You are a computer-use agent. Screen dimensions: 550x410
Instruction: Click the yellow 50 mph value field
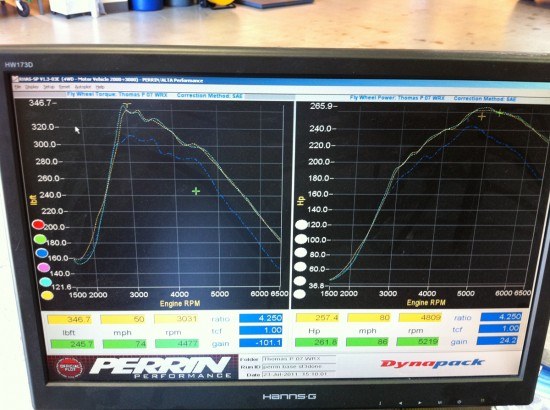coord(123,319)
